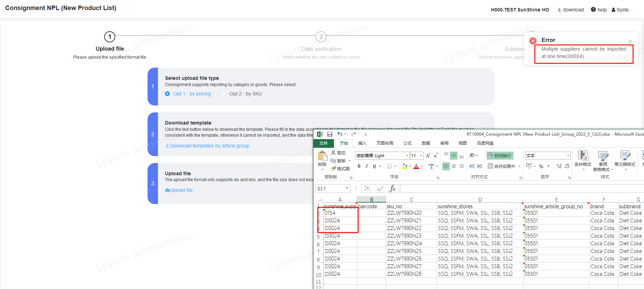
Task: Select Opt 2 by SKU radio button
Action: (x=224, y=94)
